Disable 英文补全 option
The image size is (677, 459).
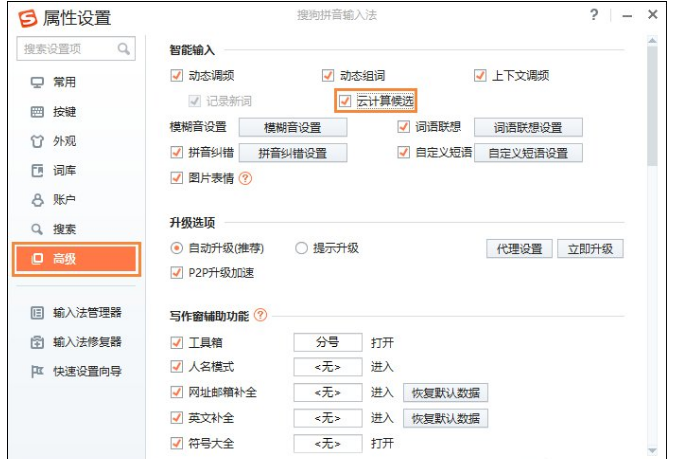[x=176, y=418]
